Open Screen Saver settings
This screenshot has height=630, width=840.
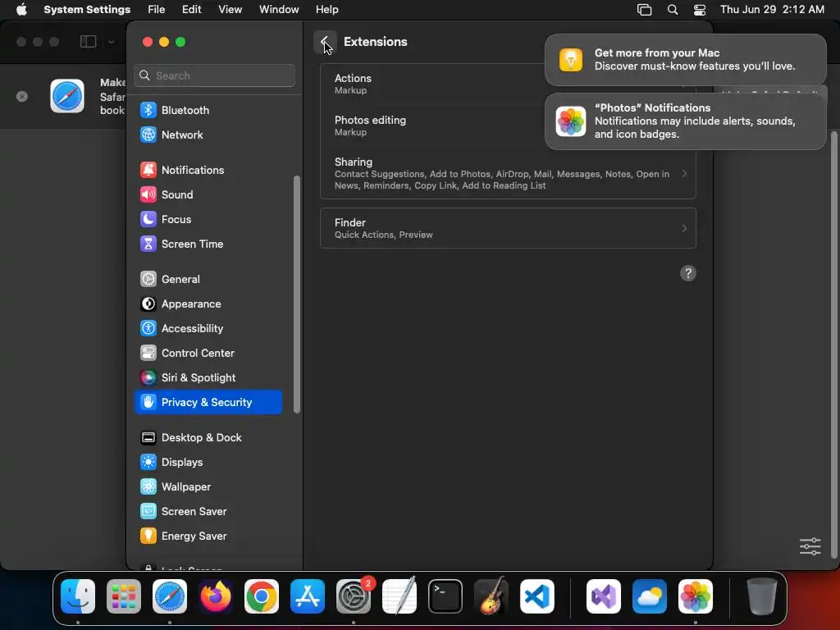[208, 512]
